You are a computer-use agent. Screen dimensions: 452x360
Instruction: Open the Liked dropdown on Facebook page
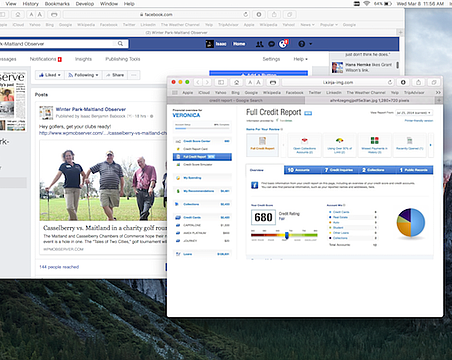click(50, 75)
